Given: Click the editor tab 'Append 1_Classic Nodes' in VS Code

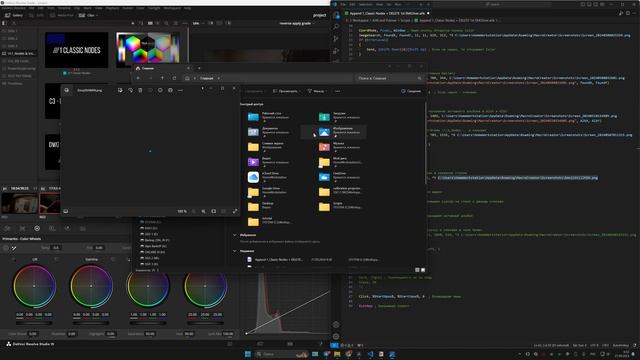Looking at the screenshot, I should click(387, 13).
